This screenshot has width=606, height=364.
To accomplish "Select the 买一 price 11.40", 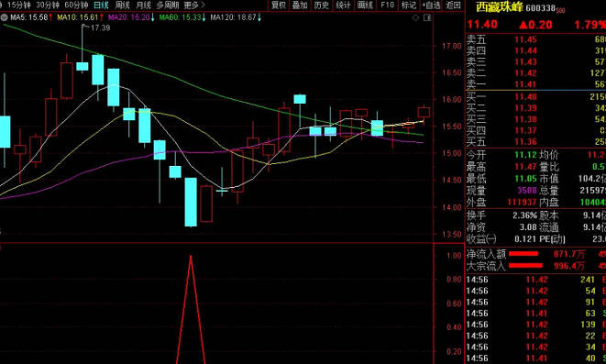I will tap(525, 96).
